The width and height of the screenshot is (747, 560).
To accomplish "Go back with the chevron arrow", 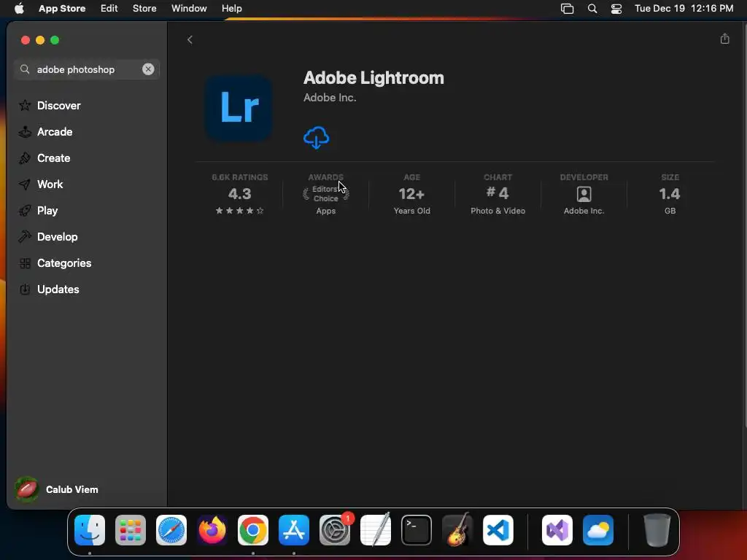I will pyautogui.click(x=190, y=39).
